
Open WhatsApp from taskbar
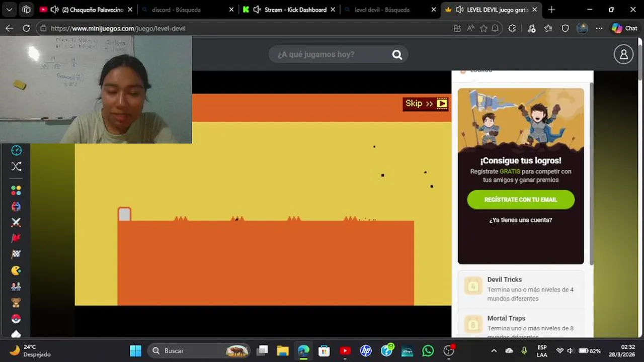[428, 350]
